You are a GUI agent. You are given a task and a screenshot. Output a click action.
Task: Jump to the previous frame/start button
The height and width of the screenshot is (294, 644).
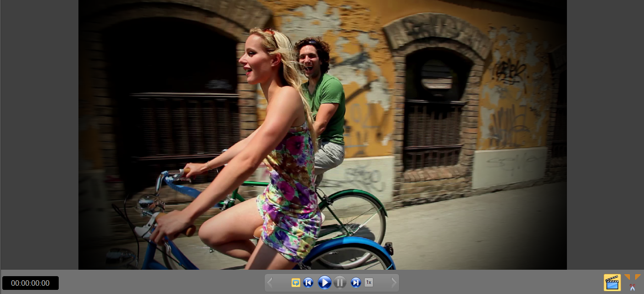click(x=309, y=283)
